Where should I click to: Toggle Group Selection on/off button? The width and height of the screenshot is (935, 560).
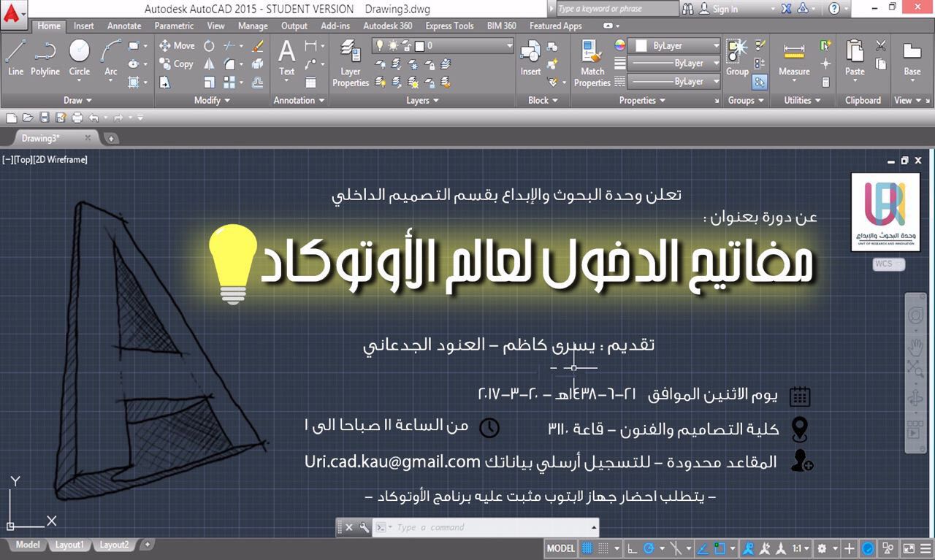point(760,83)
